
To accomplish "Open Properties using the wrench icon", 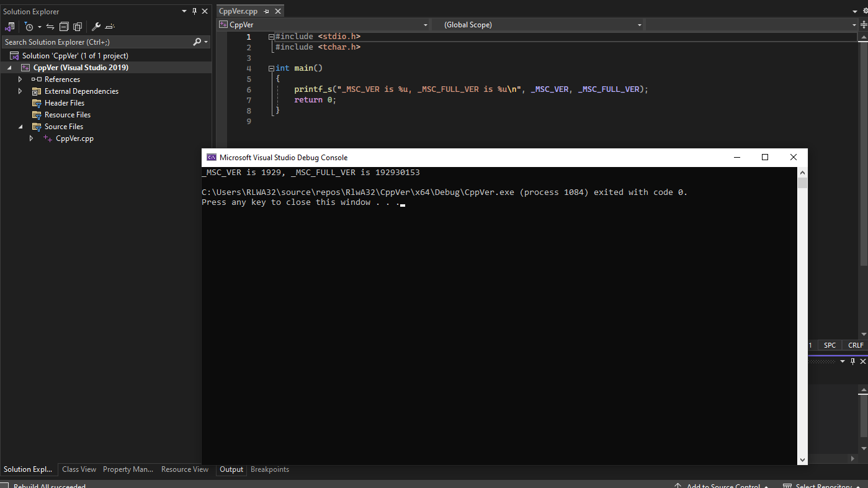I will pyautogui.click(x=97, y=26).
